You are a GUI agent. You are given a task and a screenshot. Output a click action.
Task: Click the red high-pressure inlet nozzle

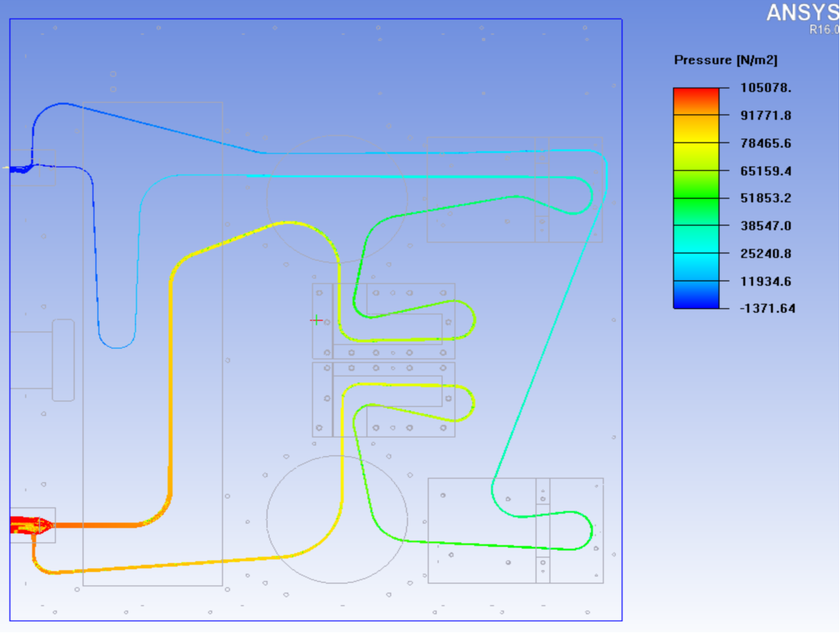(26, 525)
